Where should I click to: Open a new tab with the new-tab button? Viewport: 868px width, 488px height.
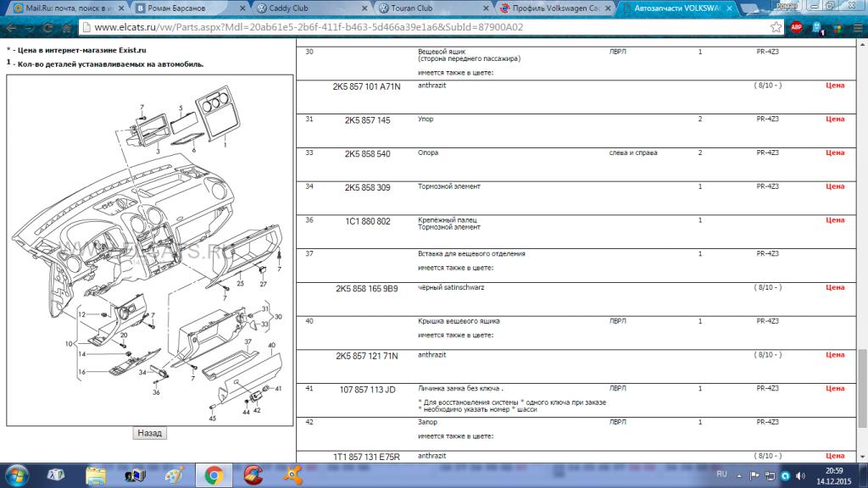748,8
